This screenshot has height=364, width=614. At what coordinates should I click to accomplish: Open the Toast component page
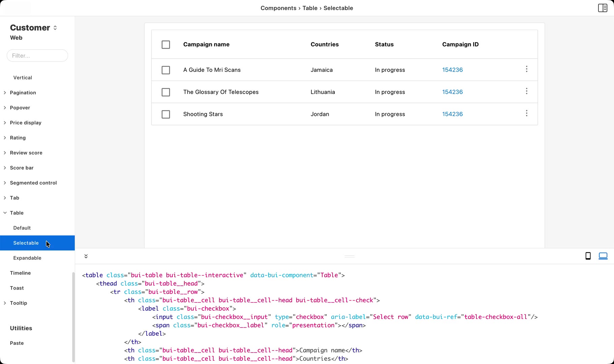point(17,288)
